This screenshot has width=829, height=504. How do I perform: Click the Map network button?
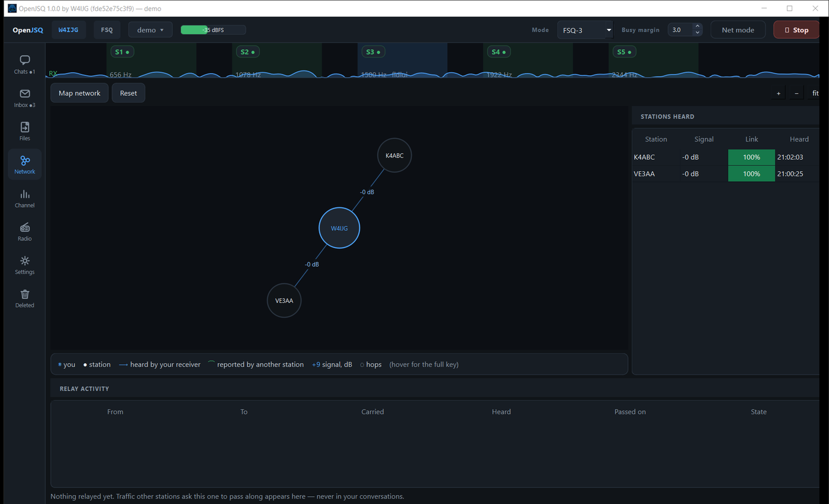(x=79, y=93)
